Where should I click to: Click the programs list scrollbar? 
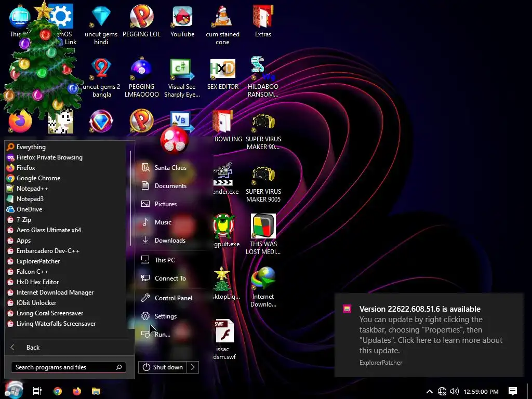(130, 198)
